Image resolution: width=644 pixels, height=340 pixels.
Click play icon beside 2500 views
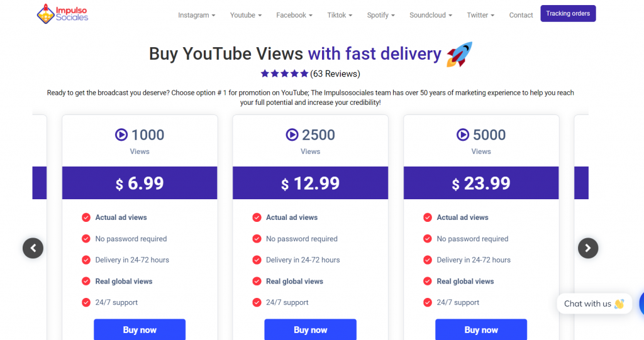[292, 134]
